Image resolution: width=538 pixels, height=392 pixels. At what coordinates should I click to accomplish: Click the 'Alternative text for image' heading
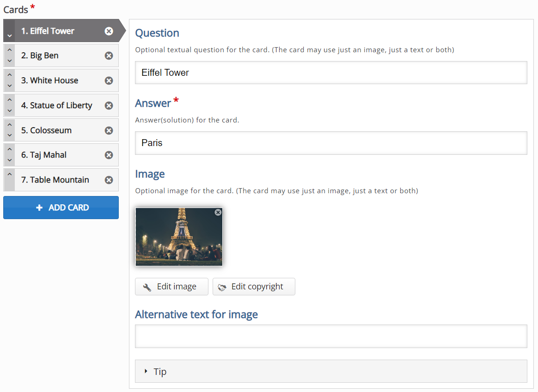point(196,314)
